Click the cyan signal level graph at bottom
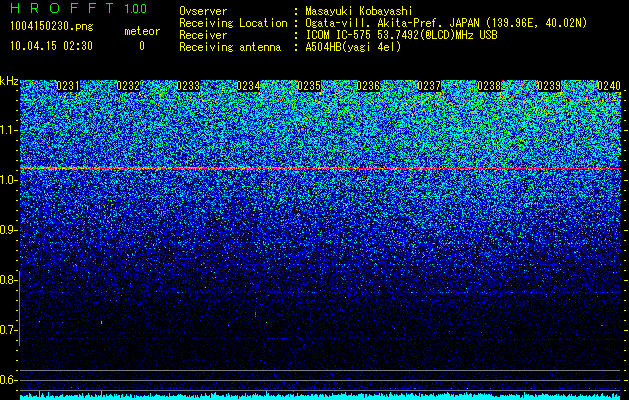This screenshot has width=629, height=400. point(321,396)
